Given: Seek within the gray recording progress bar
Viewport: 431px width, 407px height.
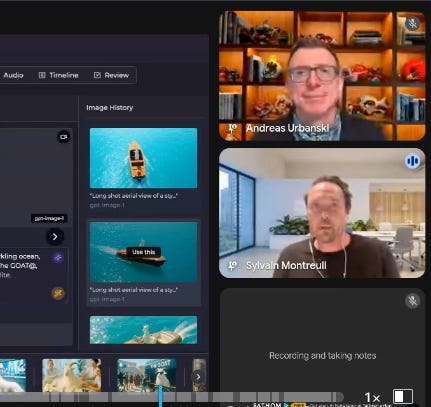Looking at the screenshot, I should 172,397.
